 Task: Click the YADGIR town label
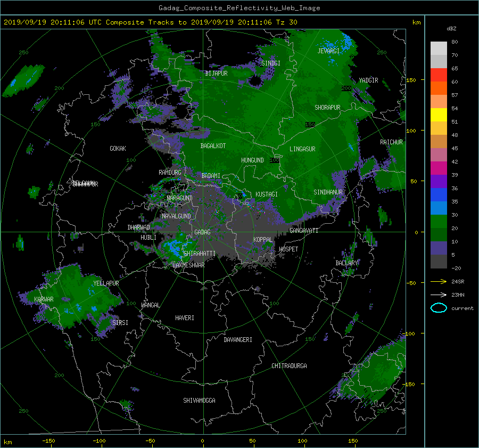[368, 80]
